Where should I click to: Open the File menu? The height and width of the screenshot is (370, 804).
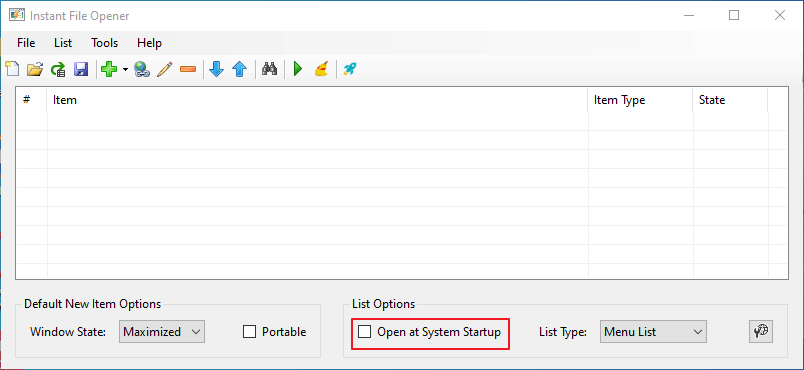[26, 43]
